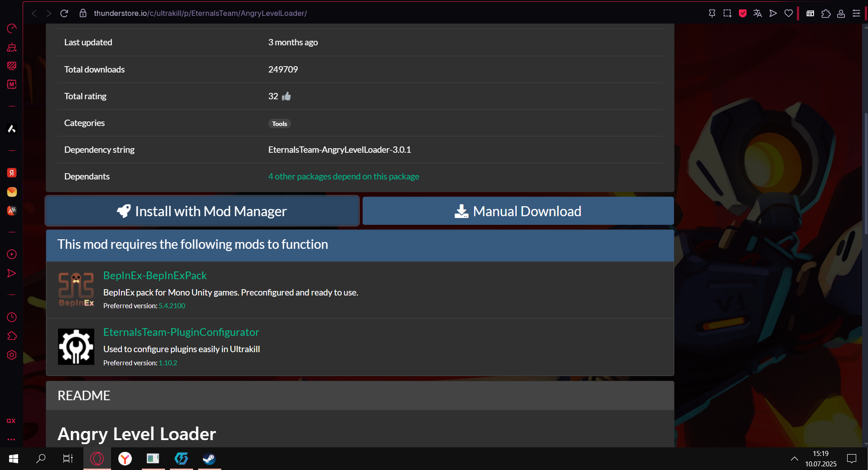This screenshot has height=470, width=868.
Task: Open History clock icon in sidebar
Action: (x=12, y=317)
